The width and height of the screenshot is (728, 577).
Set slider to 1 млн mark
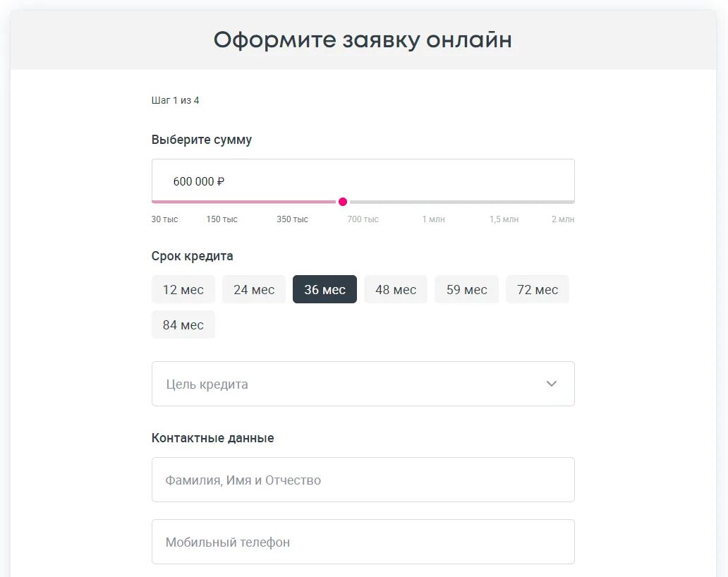coord(433,219)
